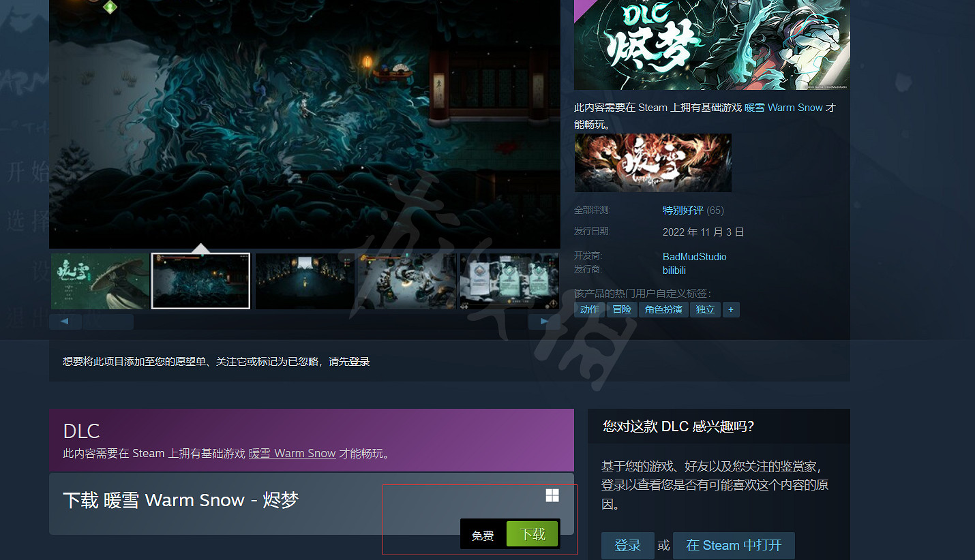
Task: Select the 角色扮演 tag
Action: pos(663,309)
